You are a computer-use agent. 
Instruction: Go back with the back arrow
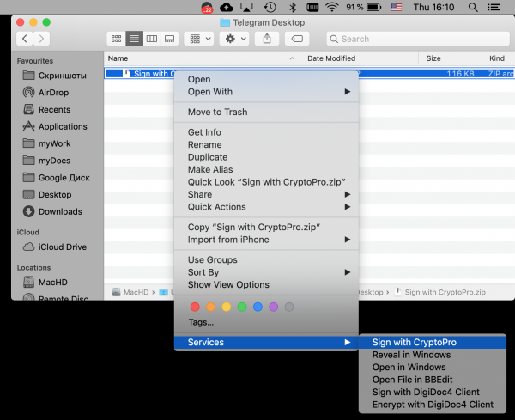point(25,39)
